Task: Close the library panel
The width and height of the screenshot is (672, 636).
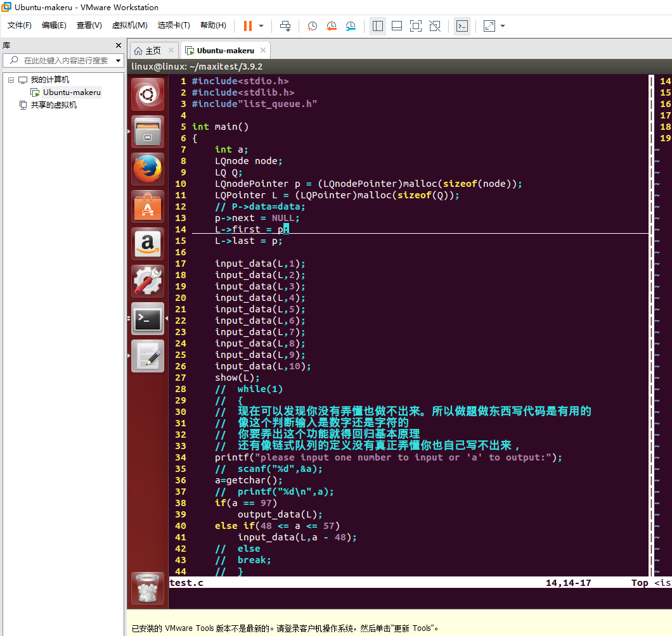Action: 119,46
